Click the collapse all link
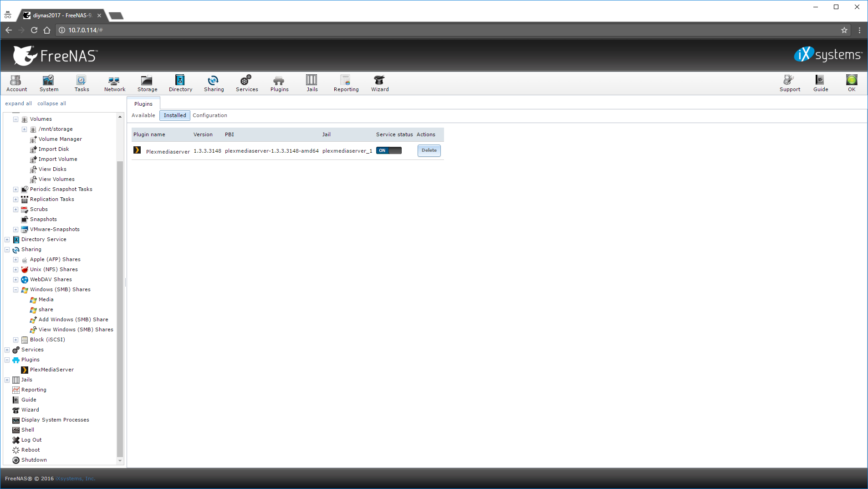Screen dimensions: 868x489 [x=51, y=104]
